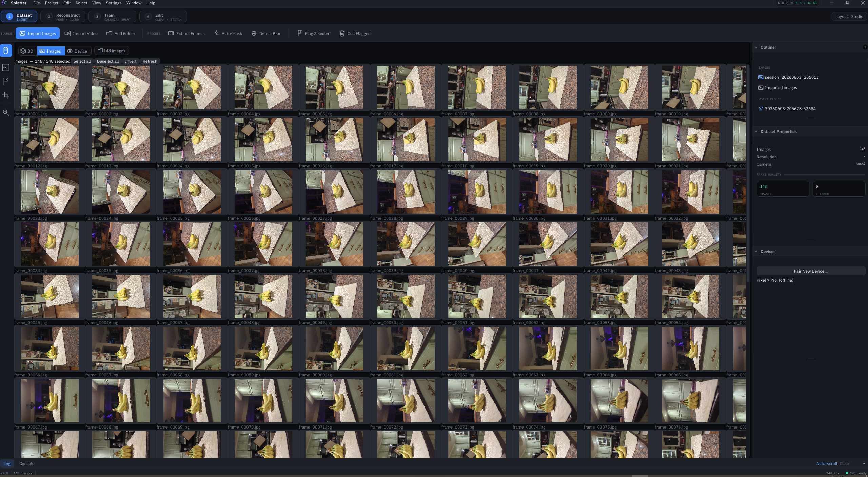Open the Settings menu
This screenshot has height=477, width=868.
point(114,3)
